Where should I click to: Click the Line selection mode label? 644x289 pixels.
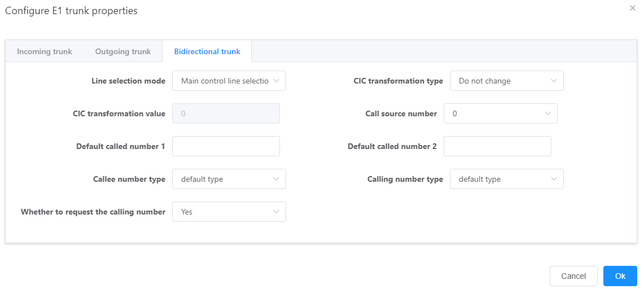128,81
